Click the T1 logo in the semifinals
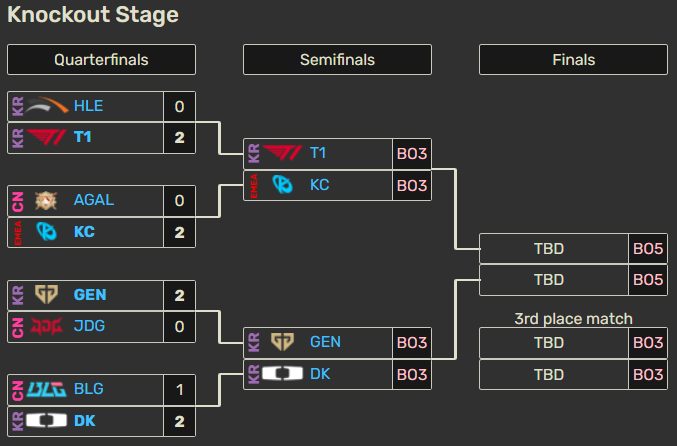The height and width of the screenshot is (446, 677). (x=282, y=153)
